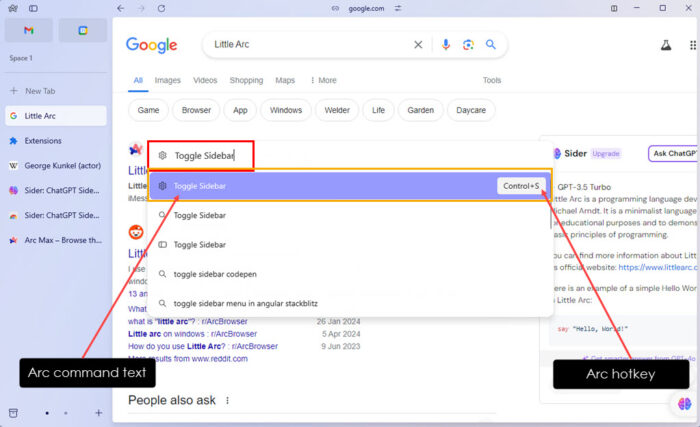Open How do you use Little Arc link

coord(203,346)
